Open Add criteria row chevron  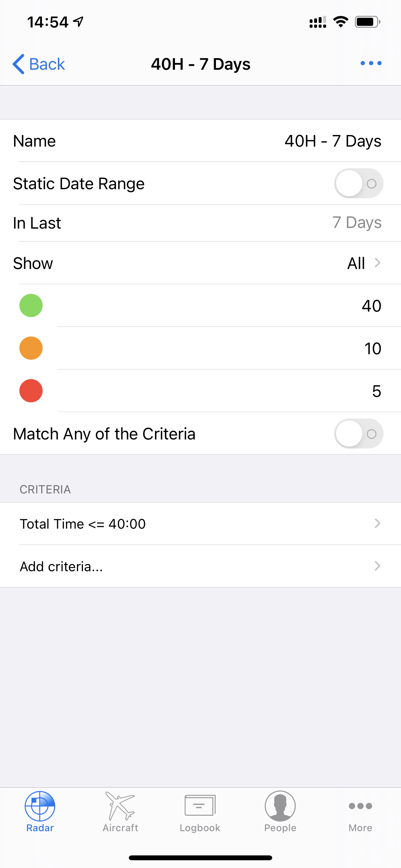pyautogui.click(x=377, y=566)
